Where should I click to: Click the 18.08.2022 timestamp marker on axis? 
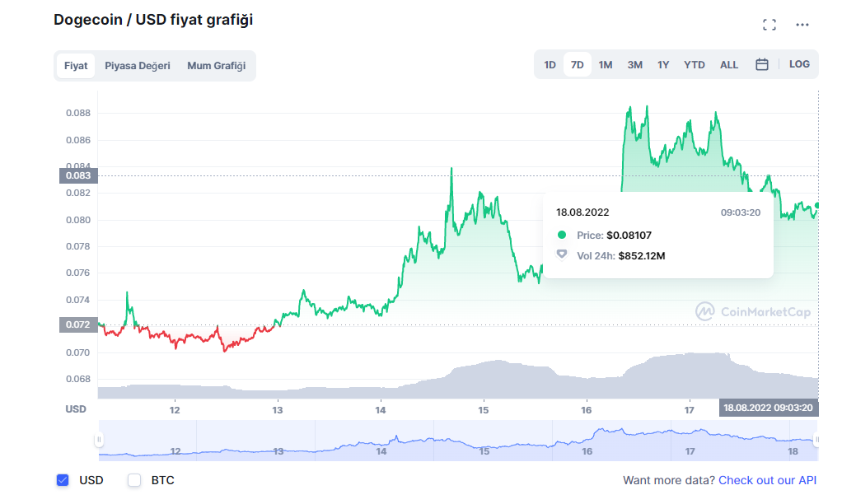click(x=767, y=407)
